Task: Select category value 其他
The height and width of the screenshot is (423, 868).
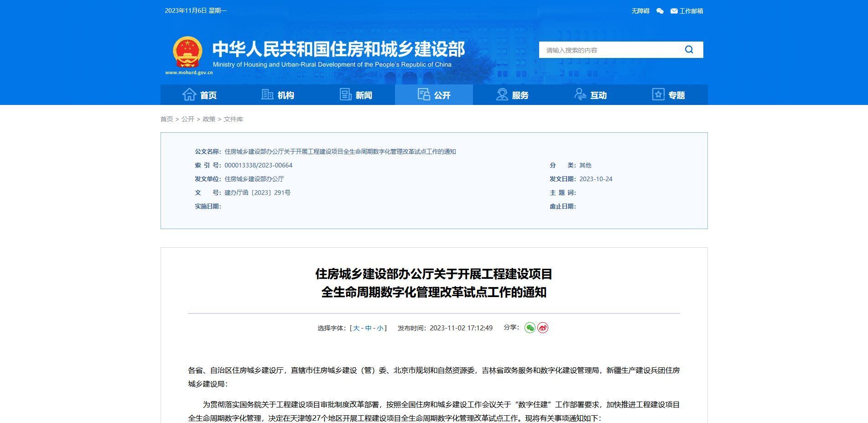Action: pyautogui.click(x=585, y=165)
